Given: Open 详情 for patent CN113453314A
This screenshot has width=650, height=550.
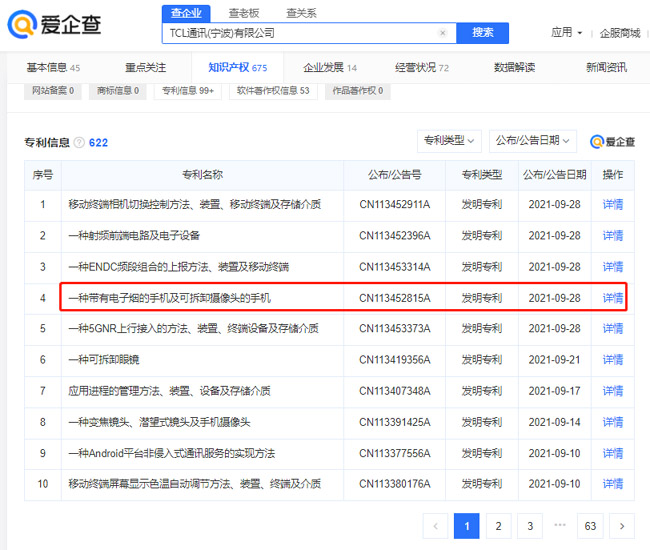Looking at the screenshot, I should click(613, 267).
